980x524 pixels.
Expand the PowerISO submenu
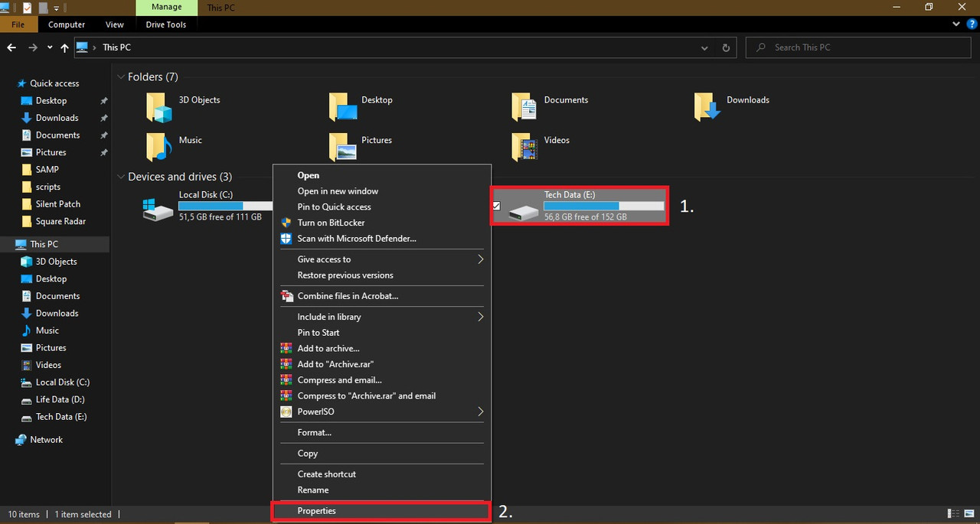(x=382, y=412)
